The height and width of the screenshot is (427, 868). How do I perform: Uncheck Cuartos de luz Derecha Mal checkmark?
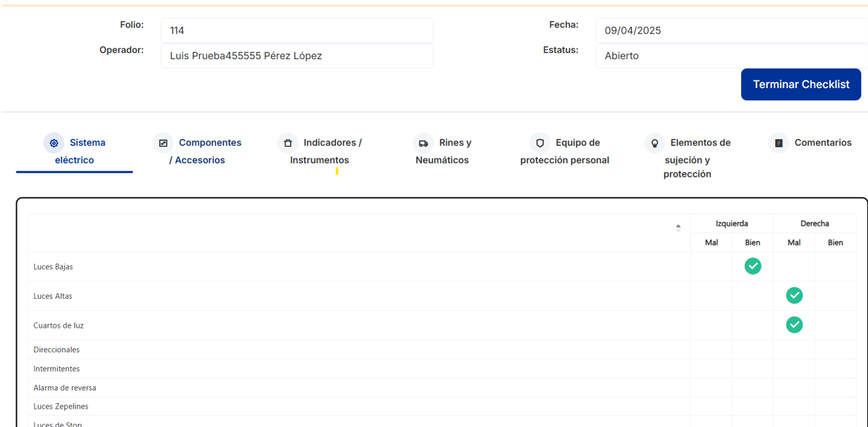[794, 325]
